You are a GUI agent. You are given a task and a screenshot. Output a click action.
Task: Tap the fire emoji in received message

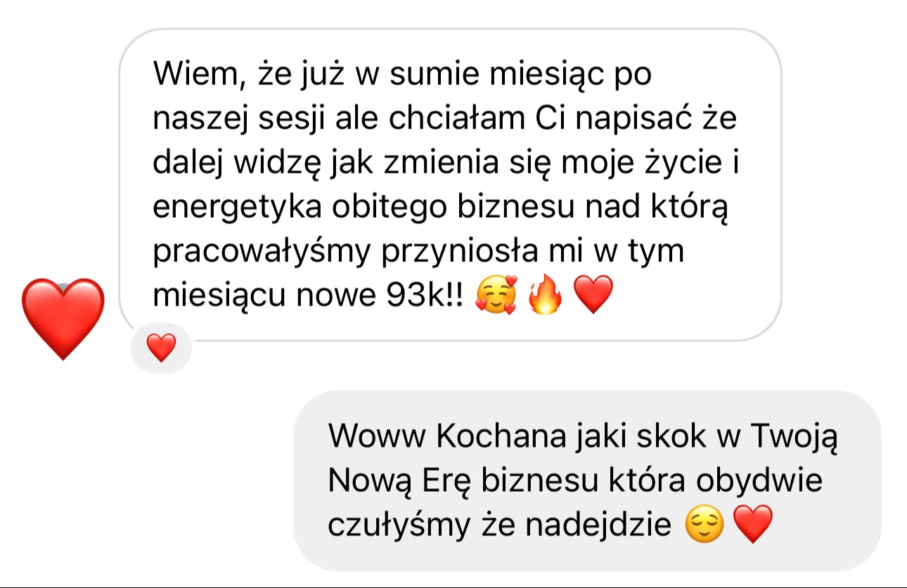tap(545, 296)
